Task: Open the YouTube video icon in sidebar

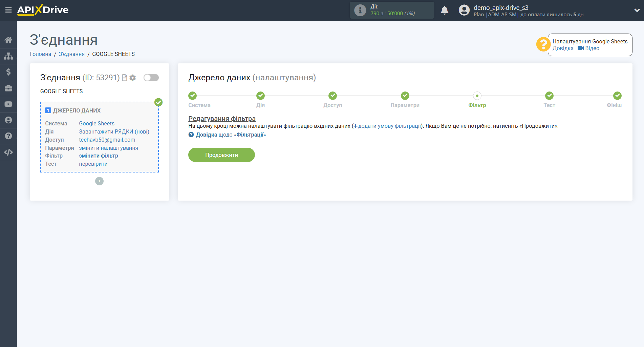Action: point(8,104)
